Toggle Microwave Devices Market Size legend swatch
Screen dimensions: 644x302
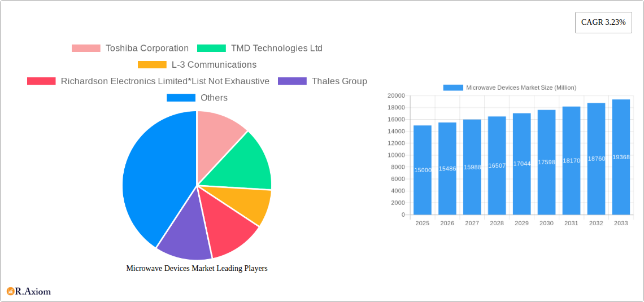point(453,87)
